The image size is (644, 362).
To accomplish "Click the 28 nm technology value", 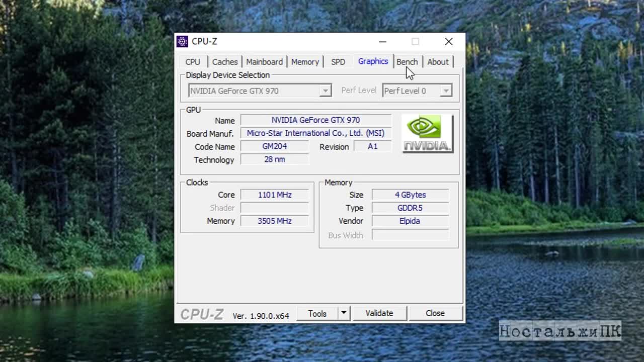I will 275,159.
